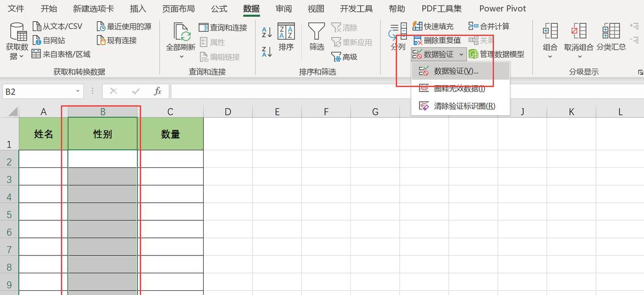The image size is (644, 295).
Task: Open 最近使用的源 (recent sources)
Action: 124,26
